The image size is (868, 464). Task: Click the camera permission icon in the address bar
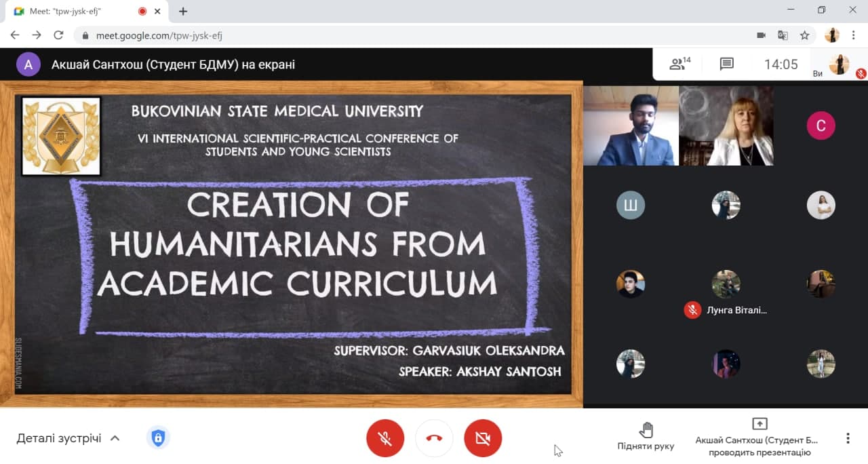[x=761, y=35]
